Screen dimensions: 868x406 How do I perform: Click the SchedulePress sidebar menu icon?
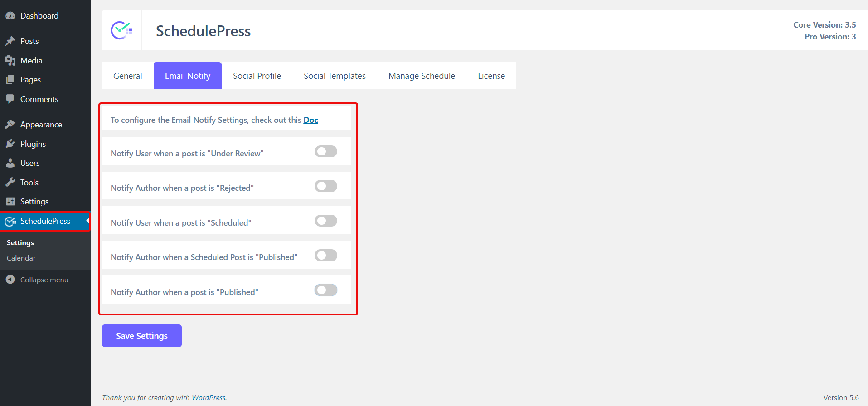pos(10,222)
